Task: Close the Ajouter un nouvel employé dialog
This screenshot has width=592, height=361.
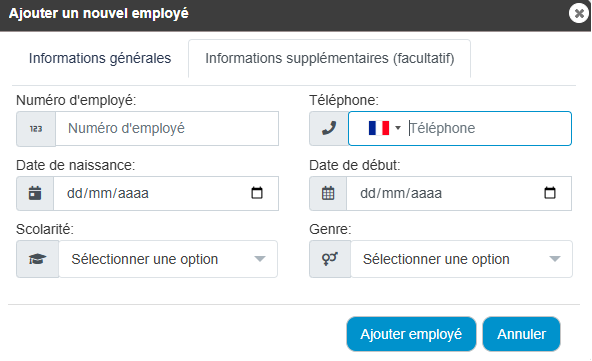Action: pyautogui.click(x=578, y=14)
